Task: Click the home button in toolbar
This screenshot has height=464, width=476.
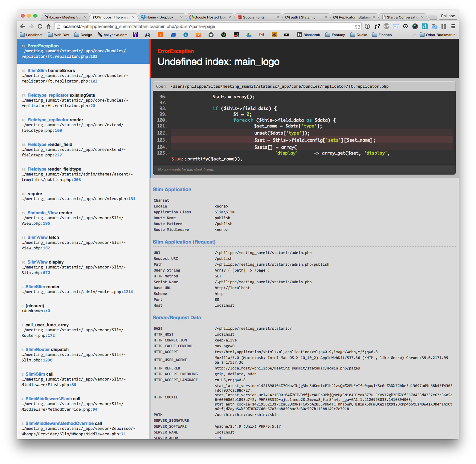Action: 48,26
